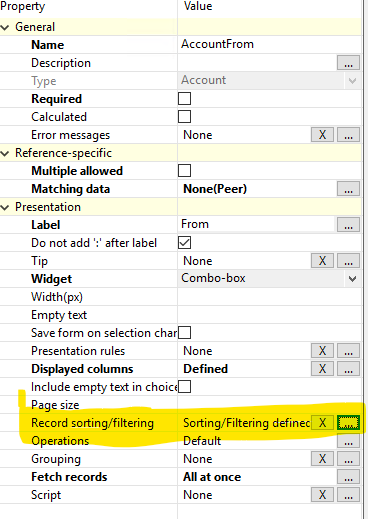This screenshot has height=519, width=368.
Task: Open the Tip ellipsis editor button
Action: [x=348, y=261]
